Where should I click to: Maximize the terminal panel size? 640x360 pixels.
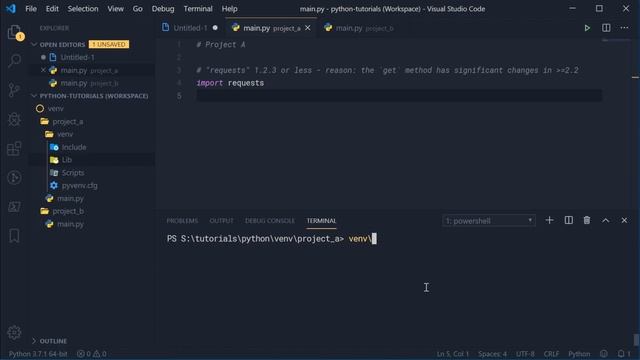point(606,220)
